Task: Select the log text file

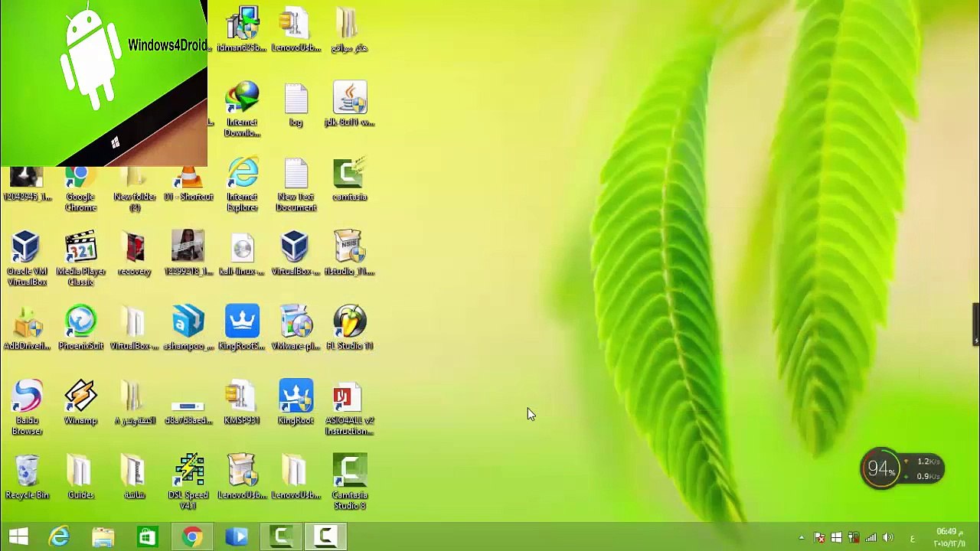Action: point(296,105)
